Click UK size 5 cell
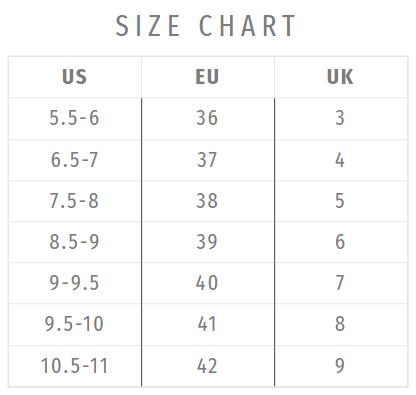The width and height of the screenshot is (416, 395). (x=341, y=201)
